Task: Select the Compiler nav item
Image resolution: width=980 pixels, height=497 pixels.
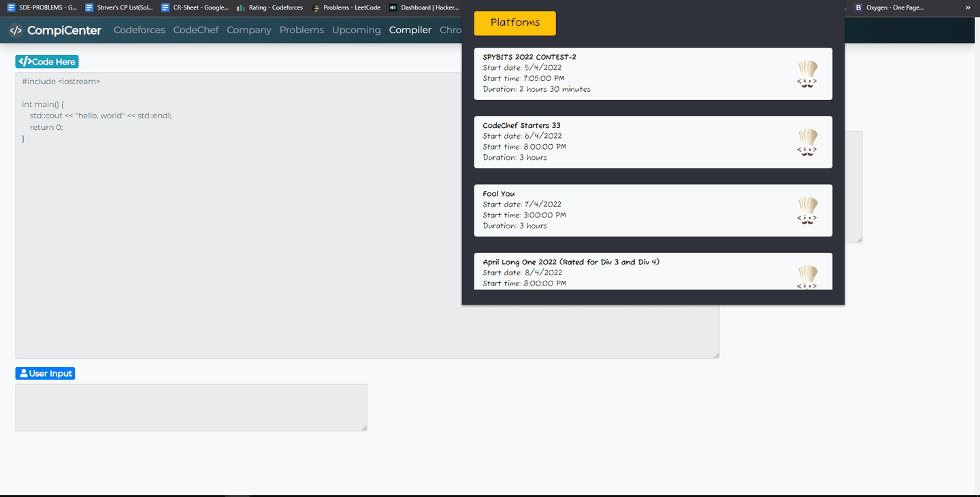Action: click(x=410, y=30)
